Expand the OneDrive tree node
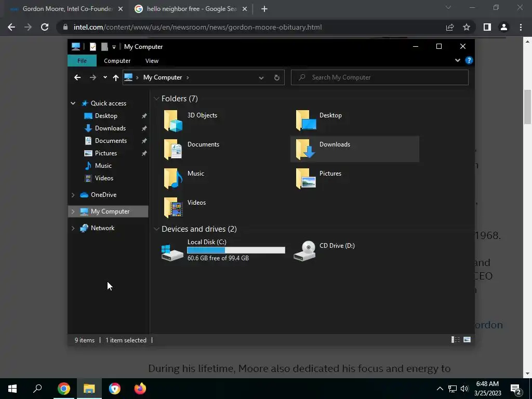The image size is (532, 399). coord(73,195)
